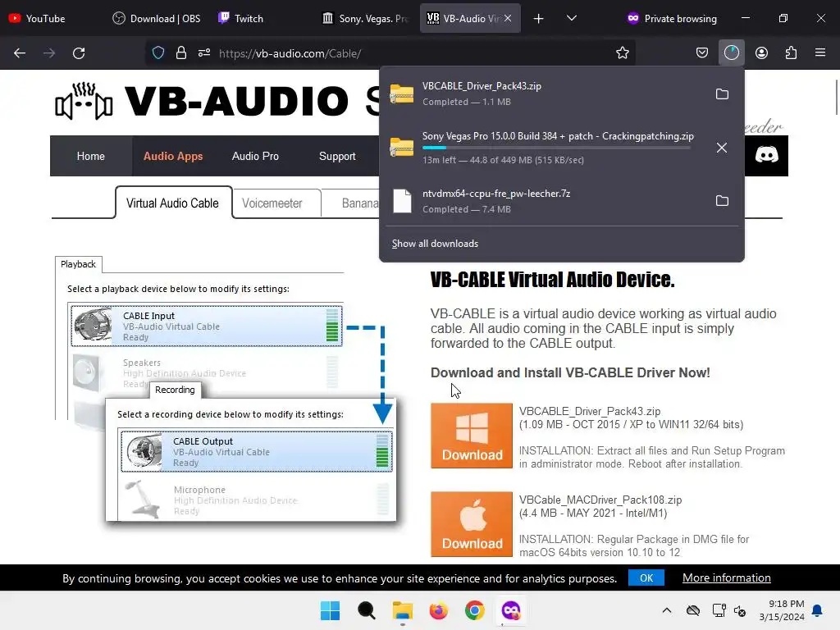840x630 pixels.
Task: Open completed VBCABLE_Driver_Pack43.zip download entry
Action: click(x=546, y=94)
